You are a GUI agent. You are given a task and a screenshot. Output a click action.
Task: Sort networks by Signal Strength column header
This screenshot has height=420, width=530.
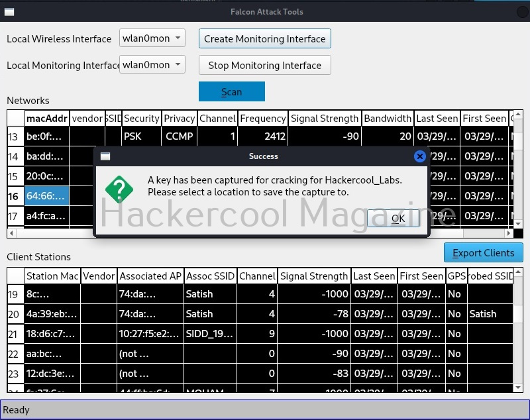[x=325, y=119]
